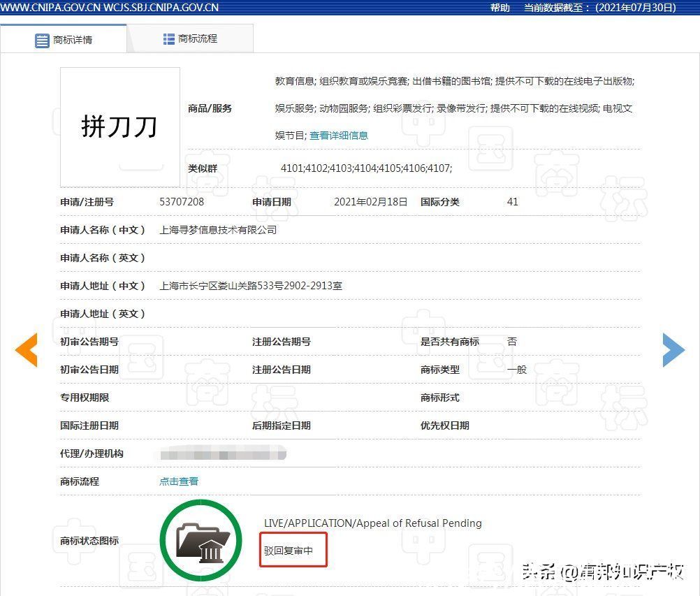The height and width of the screenshot is (596, 700).
Task: Click the 注册公告日期 label
Action: [x=282, y=370]
